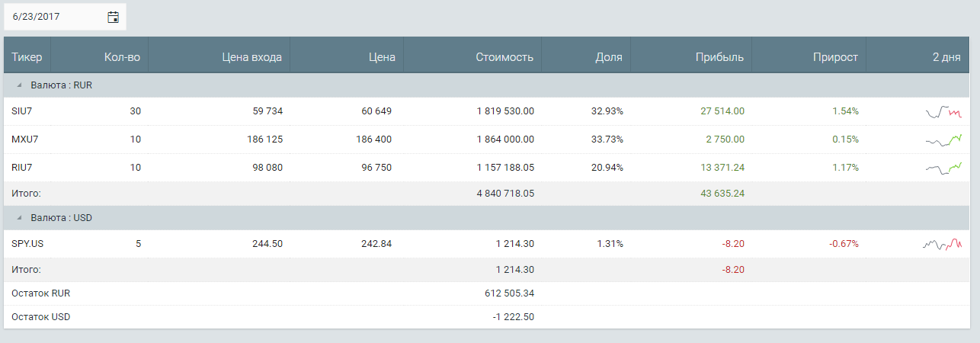
Task: Sort by the Кол-во column header
Action: [x=100, y=57]
